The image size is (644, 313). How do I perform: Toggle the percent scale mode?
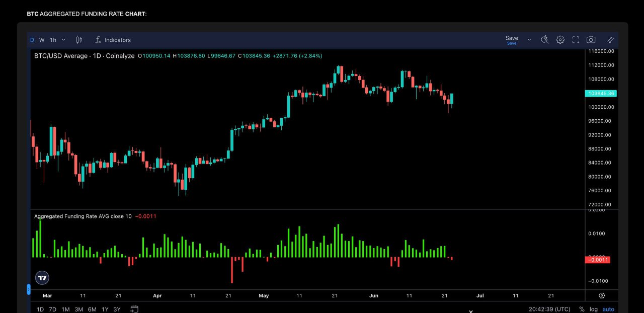(582, 309)
